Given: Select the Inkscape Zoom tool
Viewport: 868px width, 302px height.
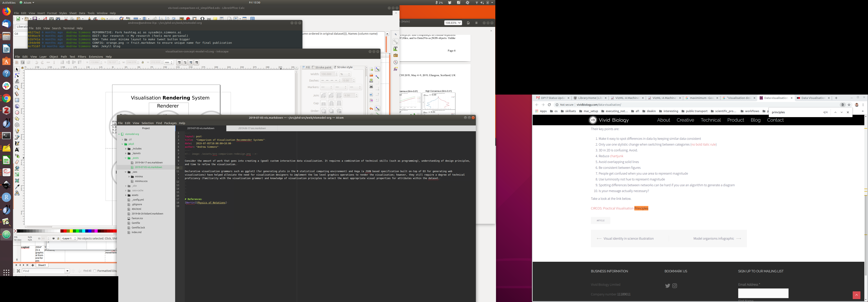Looking at the screenshot, I should pos(17,88).
